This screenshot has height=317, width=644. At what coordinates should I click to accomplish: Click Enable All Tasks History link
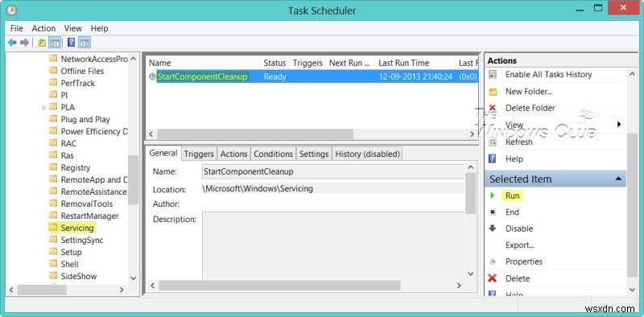pyautogui.click(x=548, y=75)
